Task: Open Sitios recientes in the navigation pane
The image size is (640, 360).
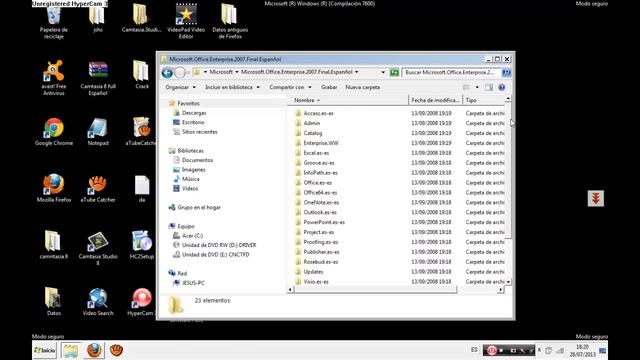Action: tap(200, 132)
